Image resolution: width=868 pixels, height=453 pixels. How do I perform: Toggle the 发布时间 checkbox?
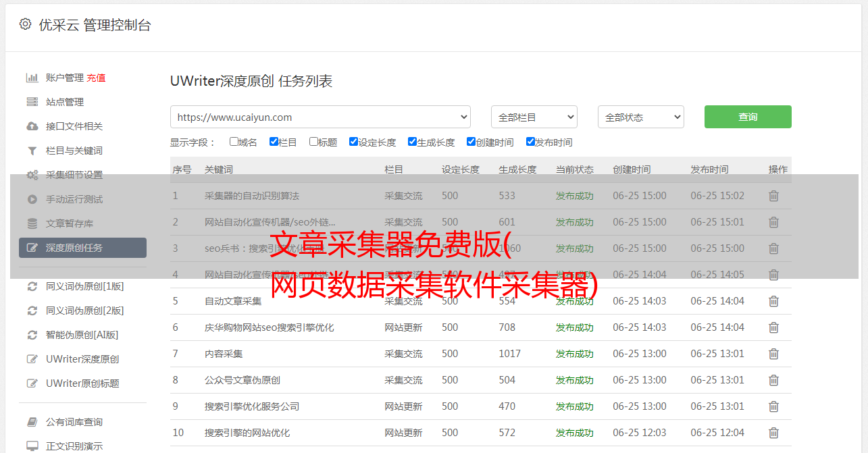coord(530,142)
